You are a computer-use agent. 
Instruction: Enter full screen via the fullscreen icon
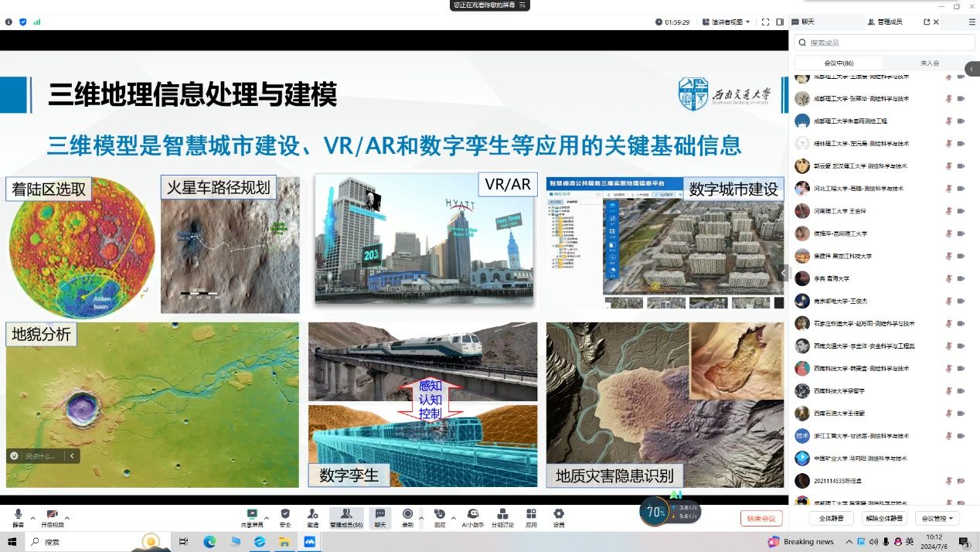765,22
